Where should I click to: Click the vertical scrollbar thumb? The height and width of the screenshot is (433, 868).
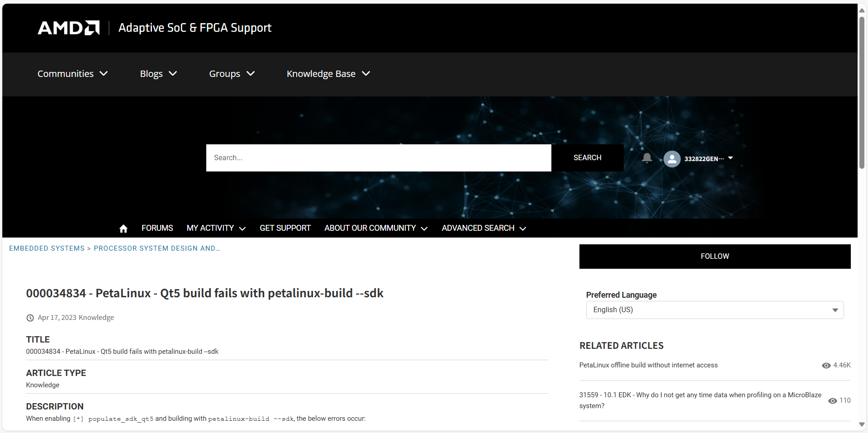coord(862,93)
